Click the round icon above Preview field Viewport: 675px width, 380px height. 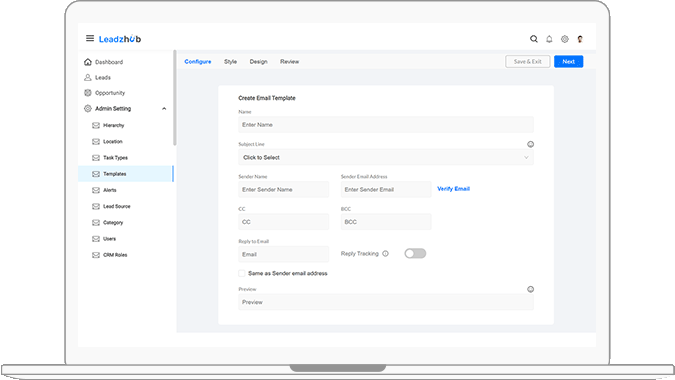click(x=530, y=289)
